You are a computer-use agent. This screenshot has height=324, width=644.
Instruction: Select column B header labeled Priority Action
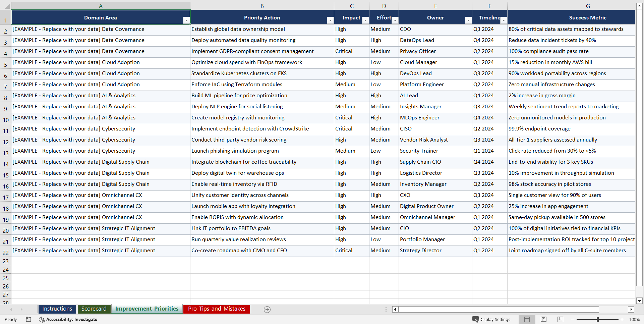262,6
